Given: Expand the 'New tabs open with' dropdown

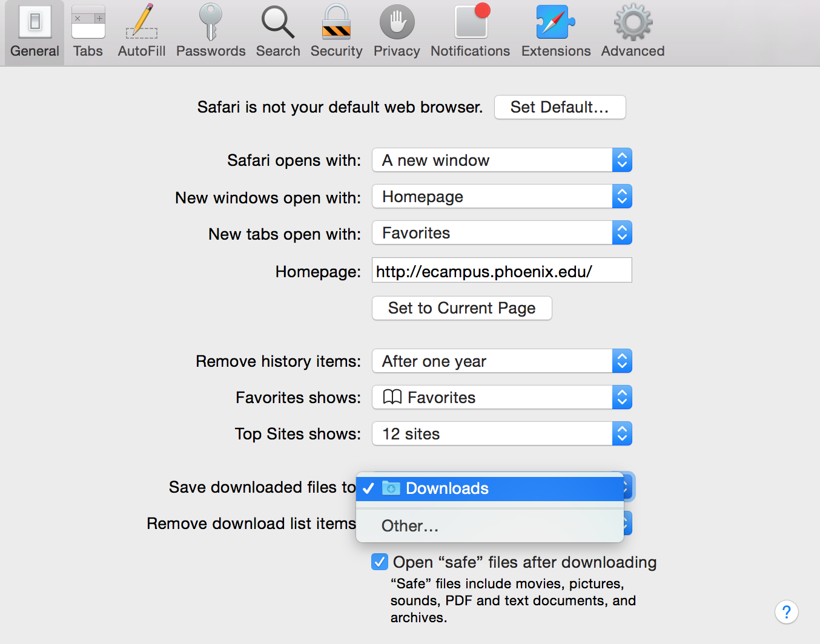Looking at the screenshot, I should [502, 233].
